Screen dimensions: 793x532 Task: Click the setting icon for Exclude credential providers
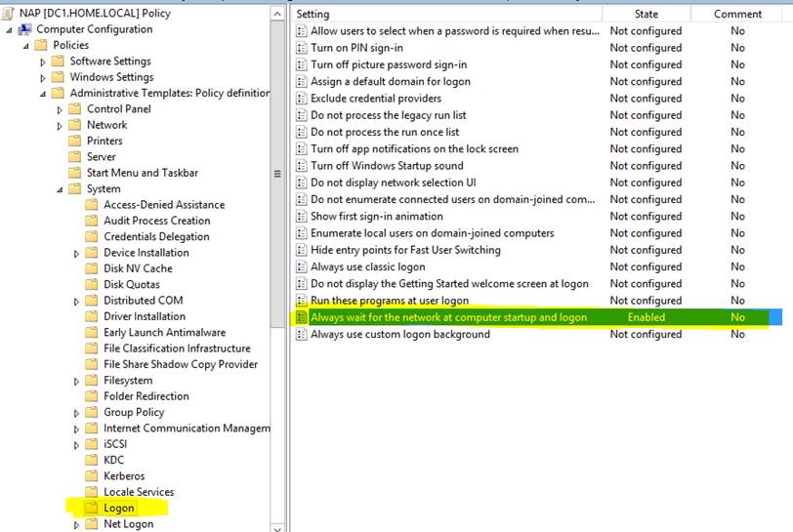tap(302, 99)
